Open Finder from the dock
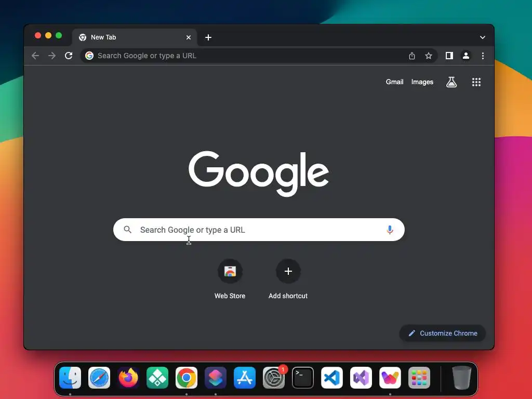The image size is (532, 399). [70, 378]
